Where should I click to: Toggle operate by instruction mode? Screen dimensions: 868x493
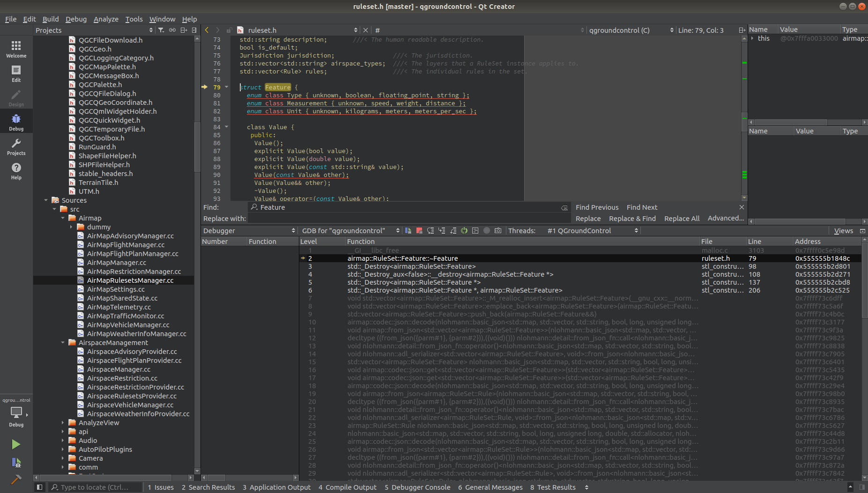[475, 230]
